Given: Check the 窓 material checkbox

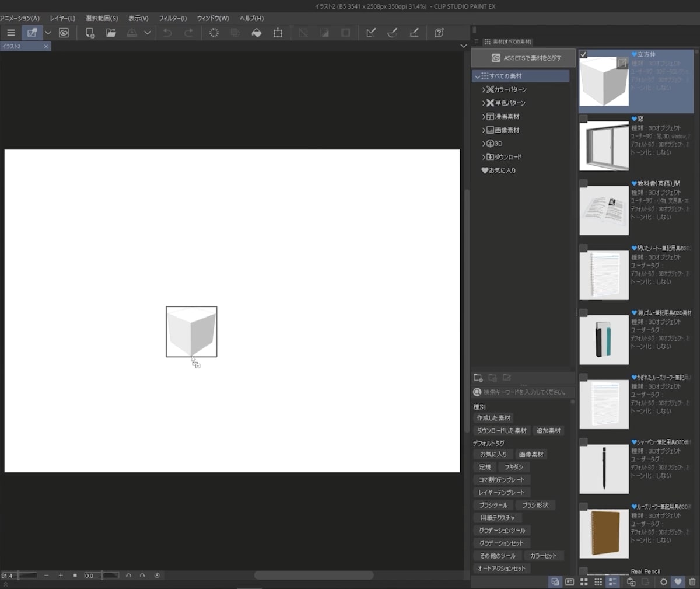Looking at the screenshot, I should tap(583, 119).
